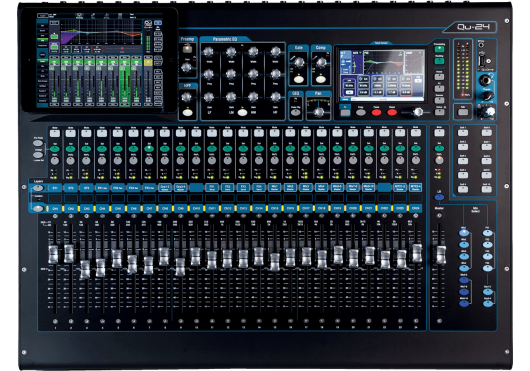Select channel 1 with green Sel key

tap(55, 149)
